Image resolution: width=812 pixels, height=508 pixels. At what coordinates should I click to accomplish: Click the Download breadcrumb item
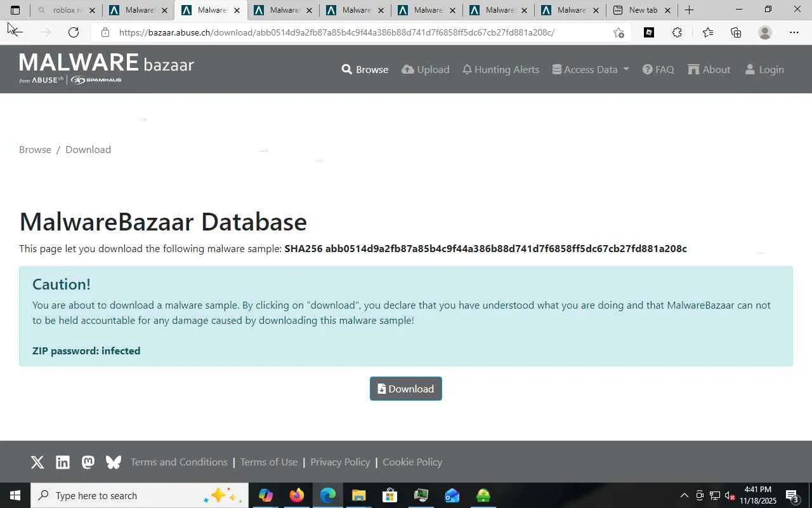coord(88,149)
